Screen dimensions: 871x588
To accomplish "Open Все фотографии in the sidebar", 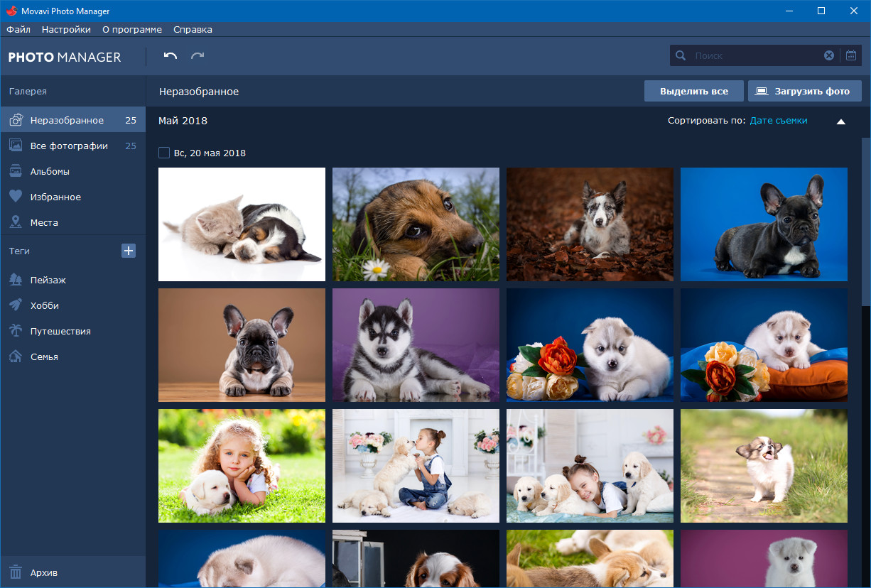I will [x=72, y=146].
